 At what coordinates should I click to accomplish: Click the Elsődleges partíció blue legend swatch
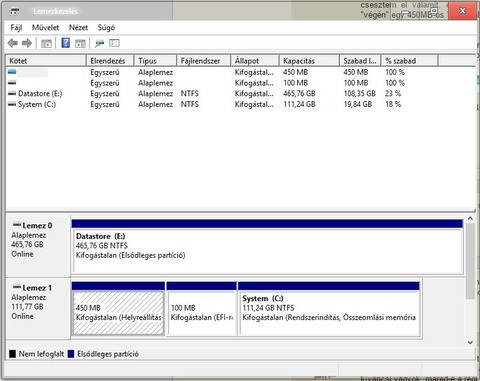[x=71, y=354]
